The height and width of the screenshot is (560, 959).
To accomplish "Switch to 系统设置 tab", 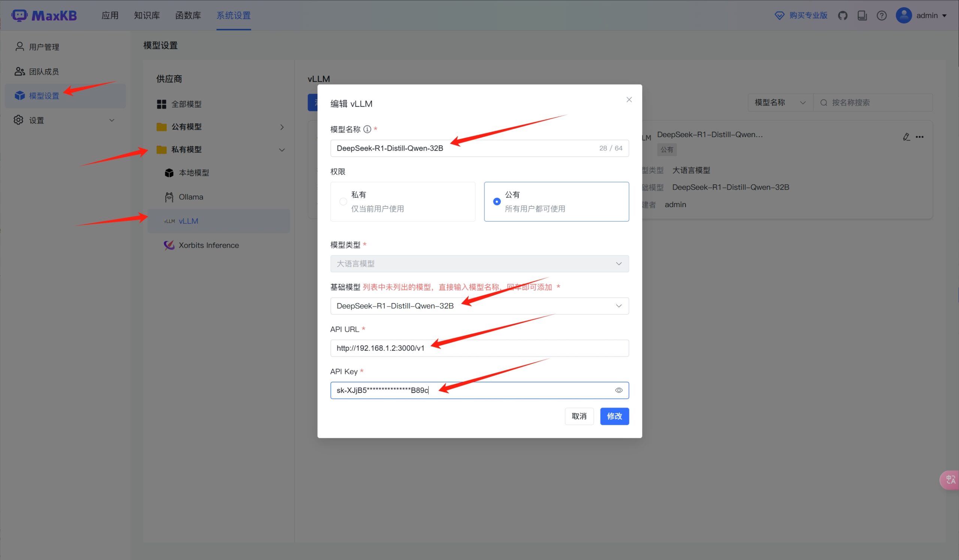I will 234,16.
